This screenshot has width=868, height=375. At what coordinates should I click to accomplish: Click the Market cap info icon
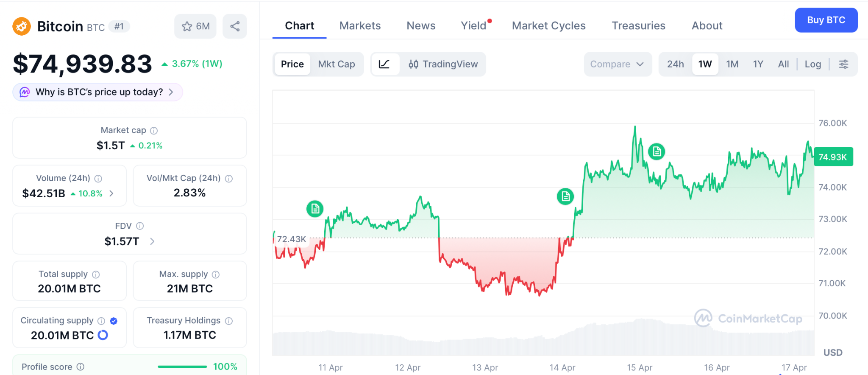click(x=154, y=131)
